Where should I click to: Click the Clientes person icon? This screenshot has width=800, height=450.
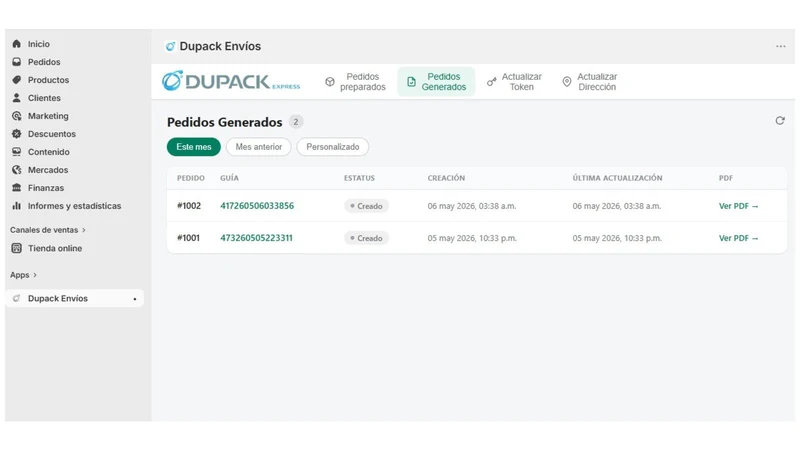[x=16, y=97]
